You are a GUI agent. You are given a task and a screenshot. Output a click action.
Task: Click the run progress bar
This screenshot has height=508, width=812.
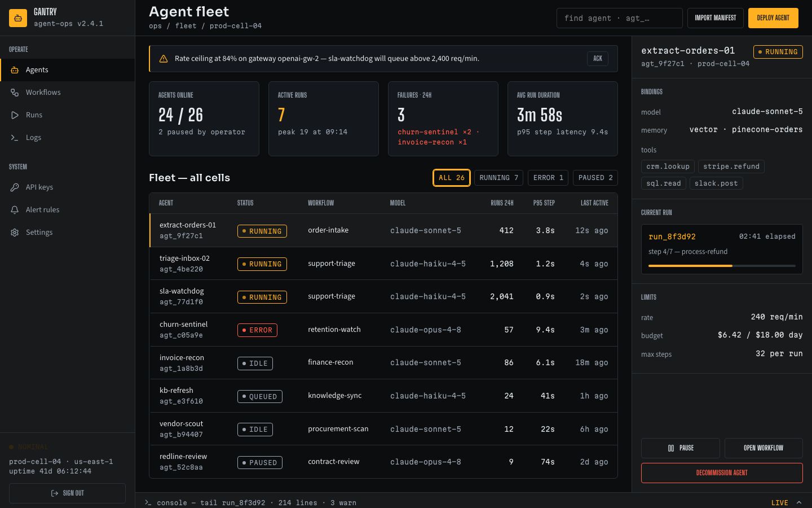(722, 266)
